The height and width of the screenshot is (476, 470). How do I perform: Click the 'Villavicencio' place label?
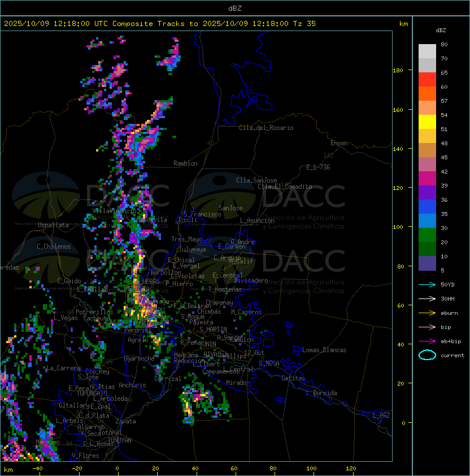click(114, 210)
